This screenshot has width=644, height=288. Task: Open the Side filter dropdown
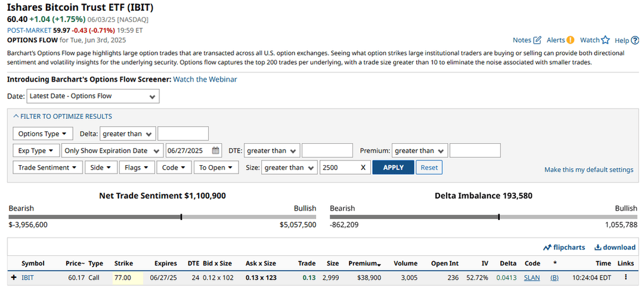100,168
